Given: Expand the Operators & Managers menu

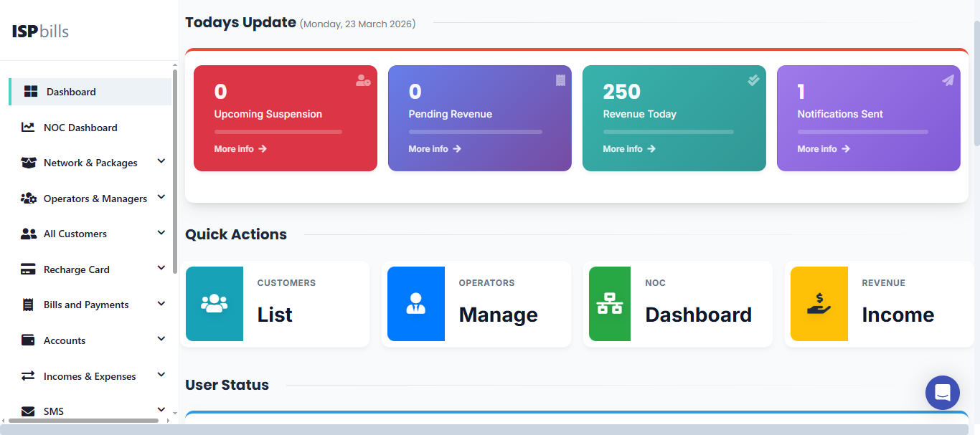Looking at the screenshot, I should pos(161,196).
